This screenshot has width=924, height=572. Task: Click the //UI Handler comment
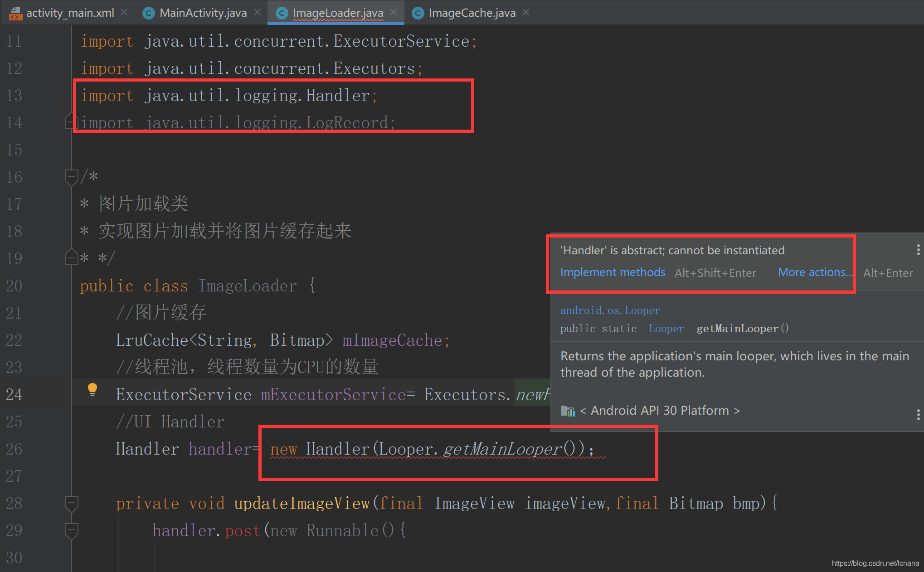tap(170, 422)
